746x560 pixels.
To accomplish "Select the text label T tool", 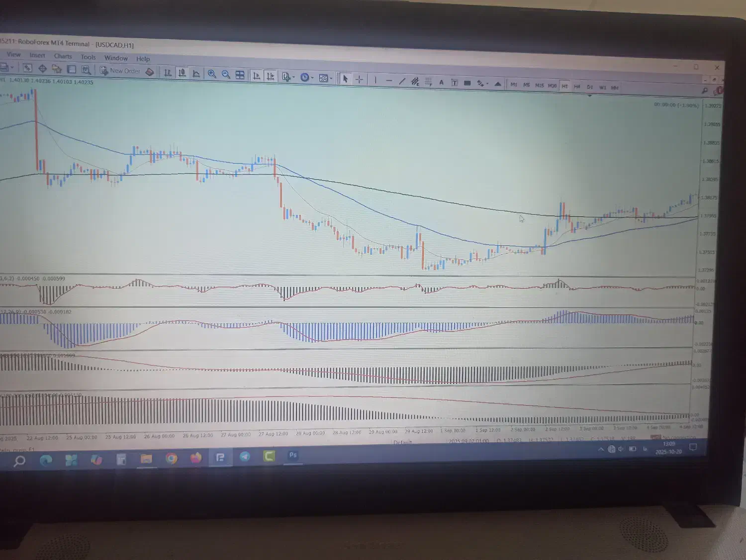I will (x=454, y=83).
